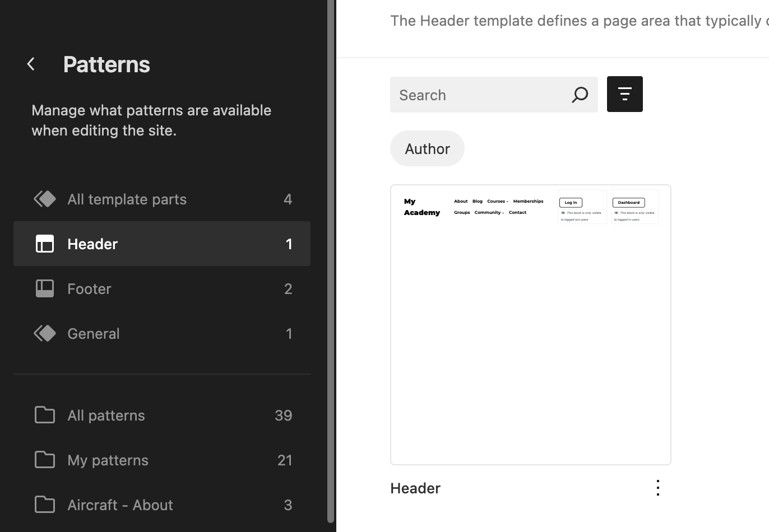Click the General diamond icon
769x532 pixels.
pyautogui.click(x=45, y=333)
